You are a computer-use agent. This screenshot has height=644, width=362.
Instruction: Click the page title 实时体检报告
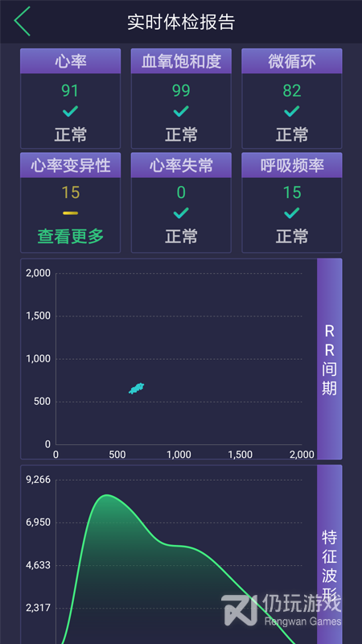tap(181, 22)
